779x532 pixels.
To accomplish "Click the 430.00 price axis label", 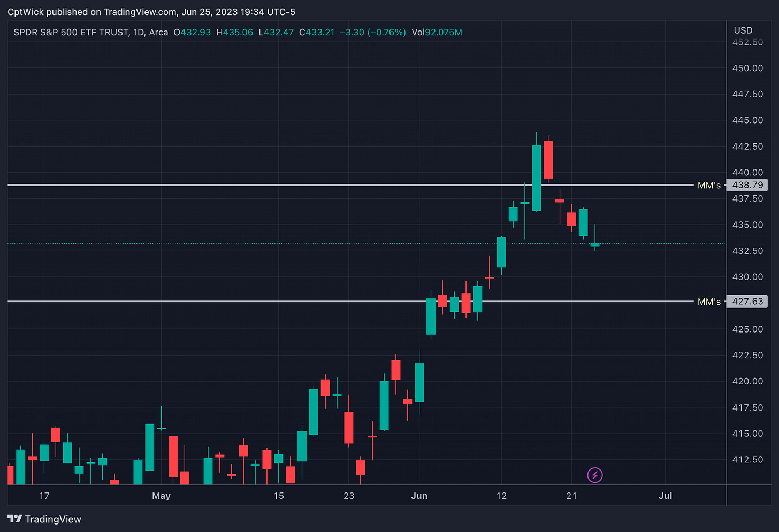I will [x=747, y=276].
